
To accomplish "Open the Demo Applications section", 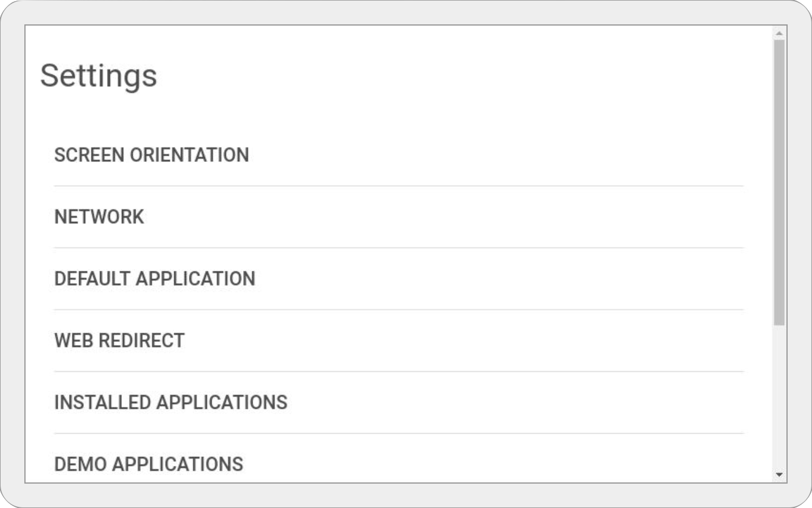I will tap(398, 464).
